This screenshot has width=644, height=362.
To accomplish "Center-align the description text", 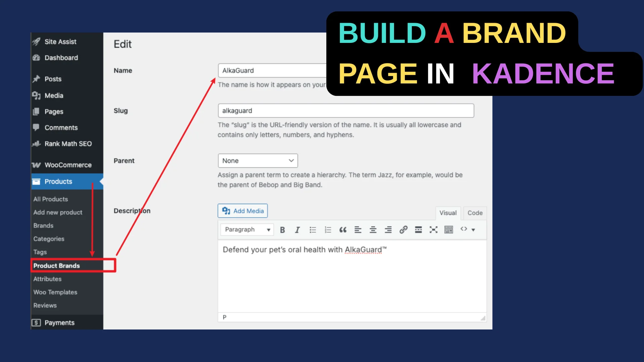I will tap(373, 230).
